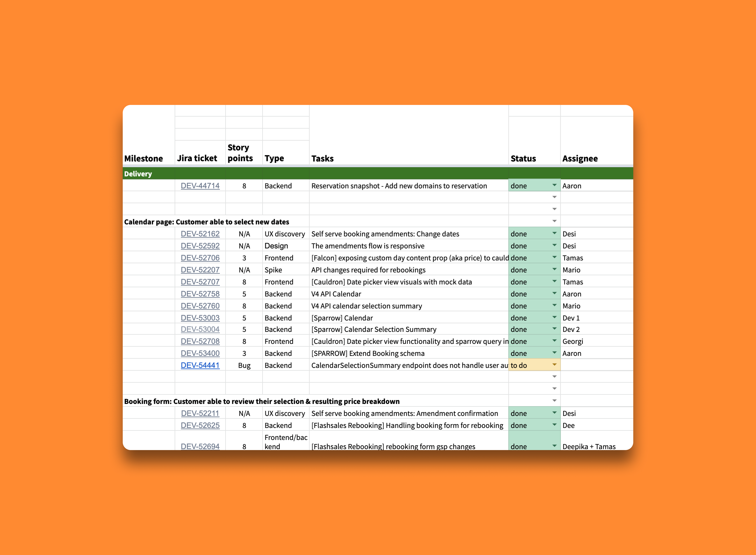Open Jira link DEV-52625
Image resolution: width=756 pixels, height=555 pixels.
(x=200, y=425)
